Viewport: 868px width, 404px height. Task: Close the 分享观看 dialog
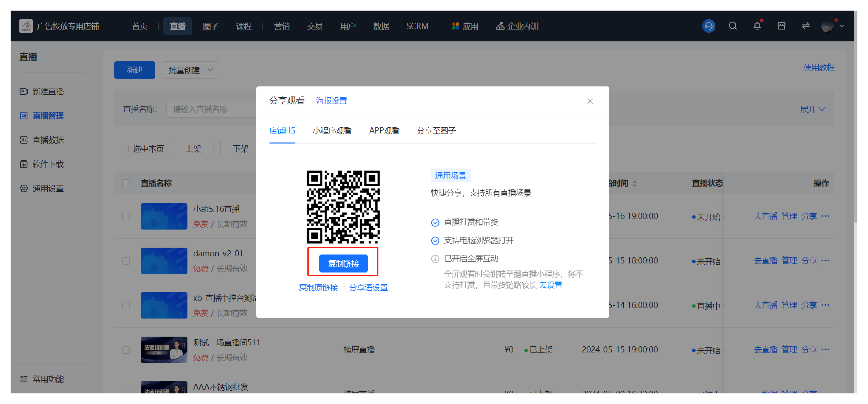pyautogui.click(x=590, y=101)
